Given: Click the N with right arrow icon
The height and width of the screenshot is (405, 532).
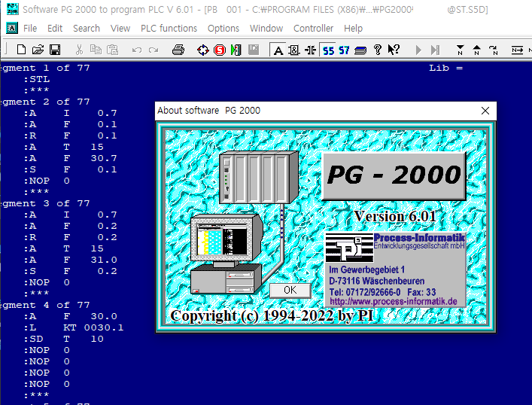Looking at the screenshot, I should pos(518,50).
